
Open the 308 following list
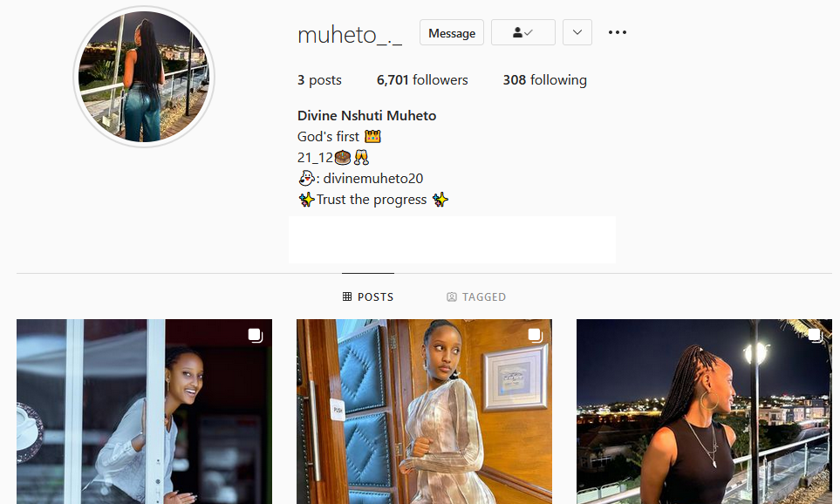pyautogui.click(x=545, y=80)
